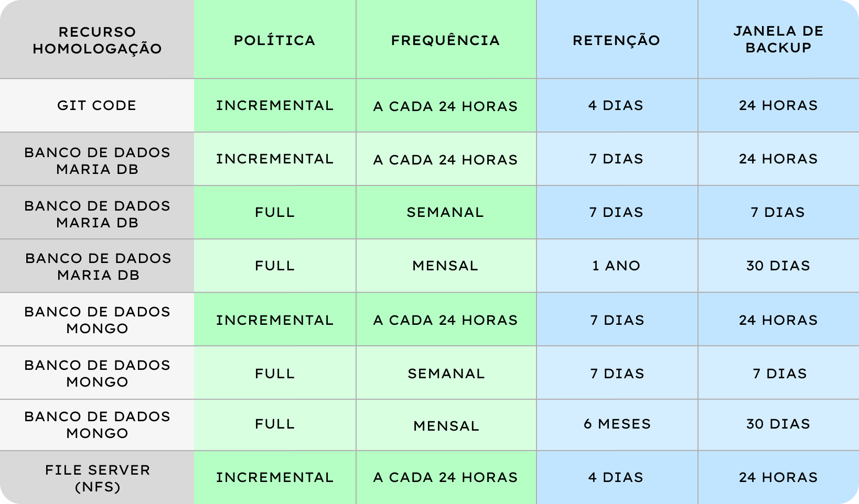Select the Retenção column header
Image resolution: width=859 pixels, height=504 pixels.
pos(617,40)
